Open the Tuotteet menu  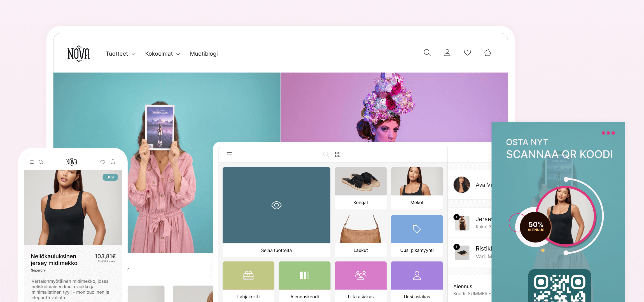[120, 54]
